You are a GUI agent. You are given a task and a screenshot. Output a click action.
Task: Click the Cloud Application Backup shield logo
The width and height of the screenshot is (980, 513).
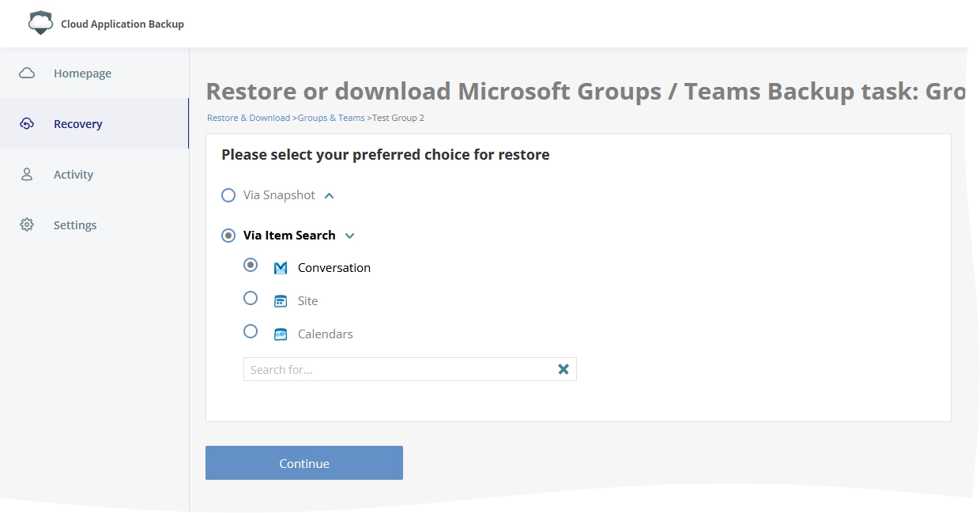pyautogui.click(x=40, y=23)
